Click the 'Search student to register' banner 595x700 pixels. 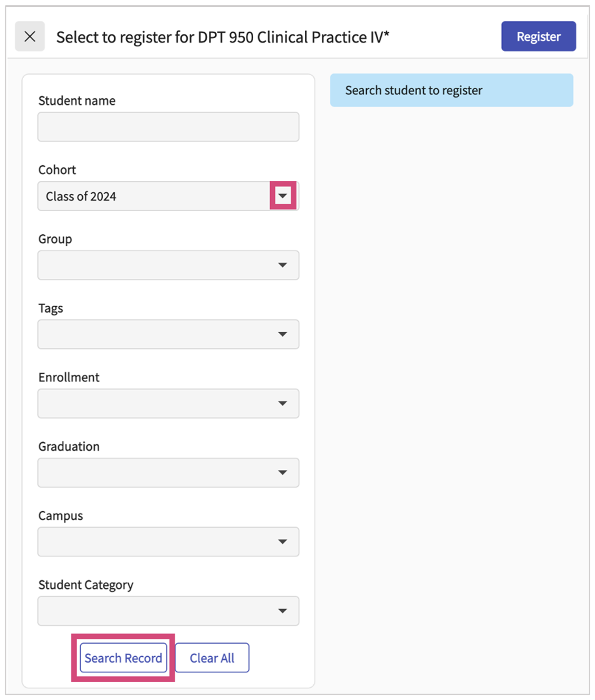[451, 90]
